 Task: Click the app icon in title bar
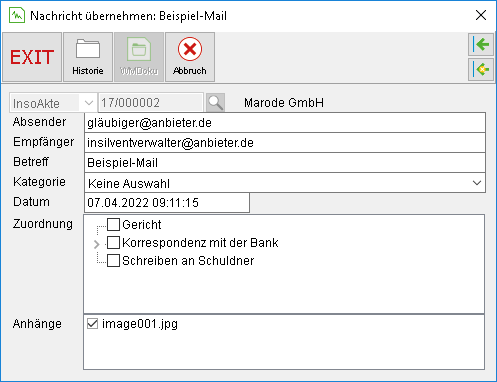[17, 15]
